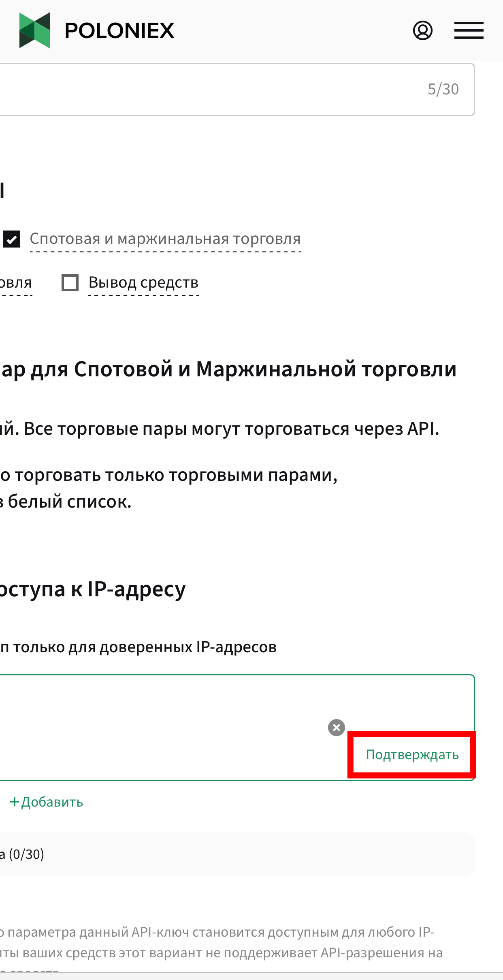
Task: Open the hamburger navigation menu
Action: (x=469, y=30)
